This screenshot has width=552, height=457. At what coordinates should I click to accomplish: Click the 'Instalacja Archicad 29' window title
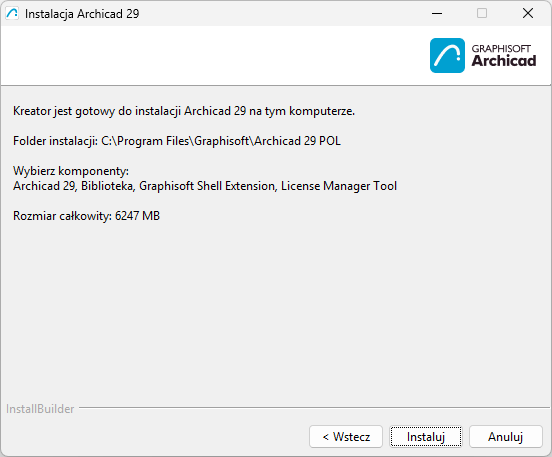coord(82,14)
